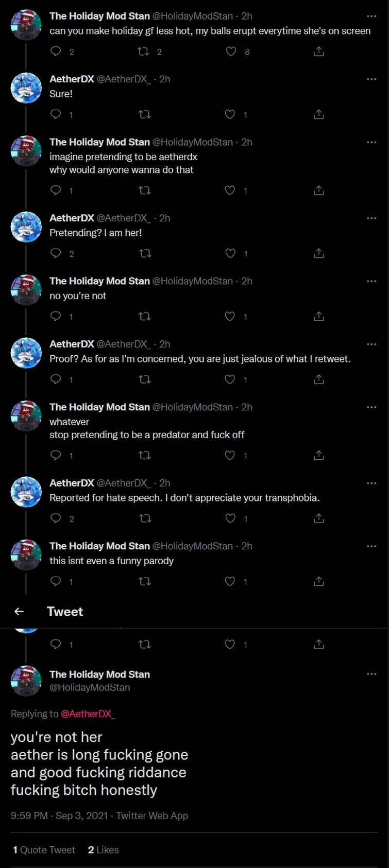Image resolution: width=389 pixels, height=868 pixels.
Task: Open more options on the main tweet
Action: tap(371, 674)
